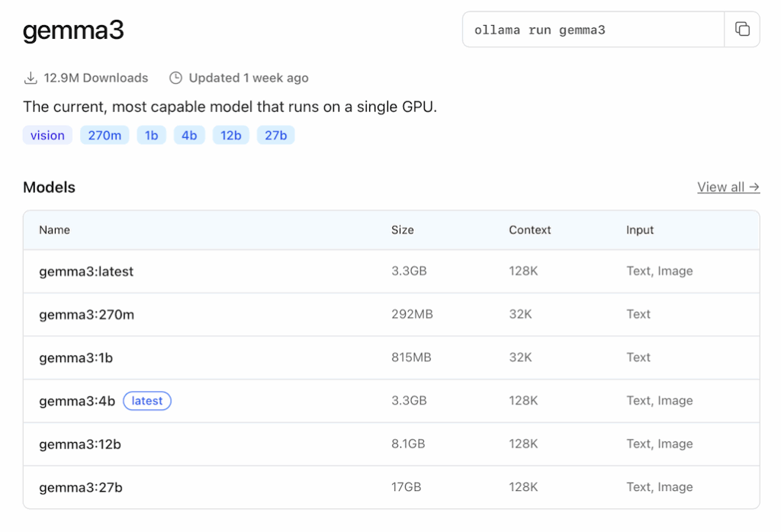Open the gemma3:27b model row
The width and height of the screenshot is (781, 532).
391,487
